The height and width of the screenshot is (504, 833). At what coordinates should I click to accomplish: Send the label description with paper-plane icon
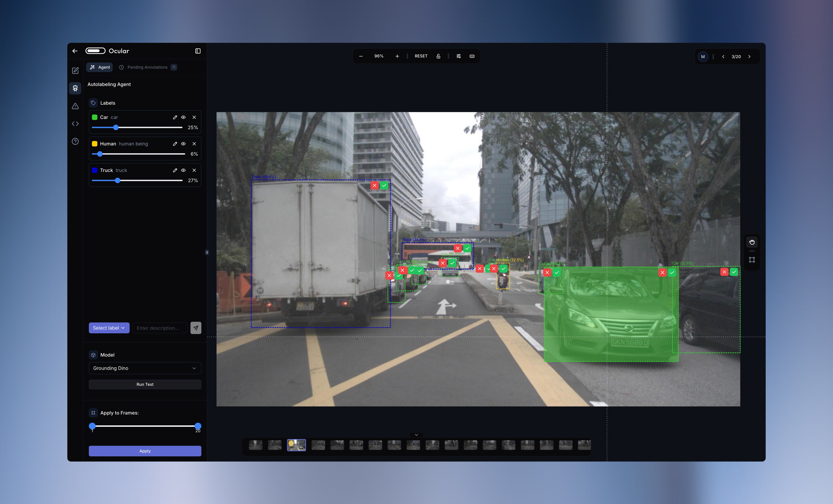pyautogui.click(x=196, y=328)
